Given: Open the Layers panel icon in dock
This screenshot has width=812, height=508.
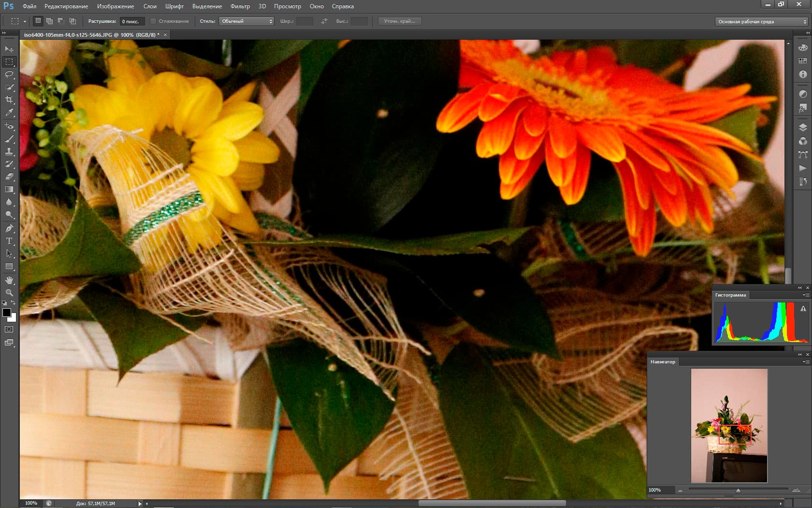Looking at the screenshot, I should point(803,127).
